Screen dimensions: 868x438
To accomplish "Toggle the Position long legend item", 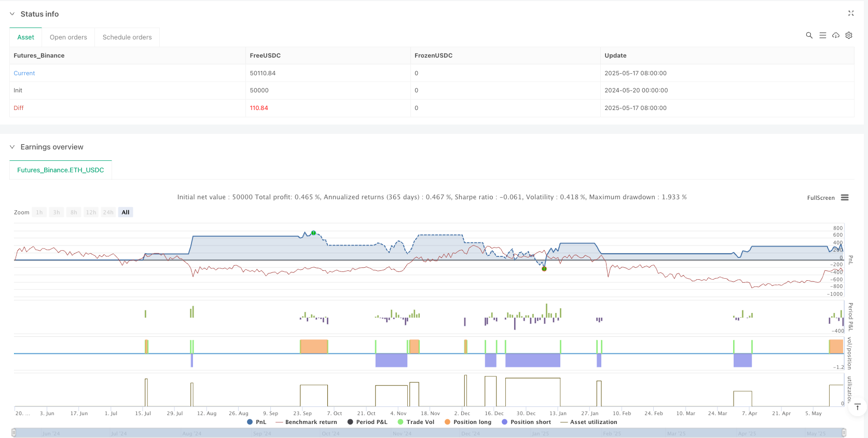I will tap(467, 422).
